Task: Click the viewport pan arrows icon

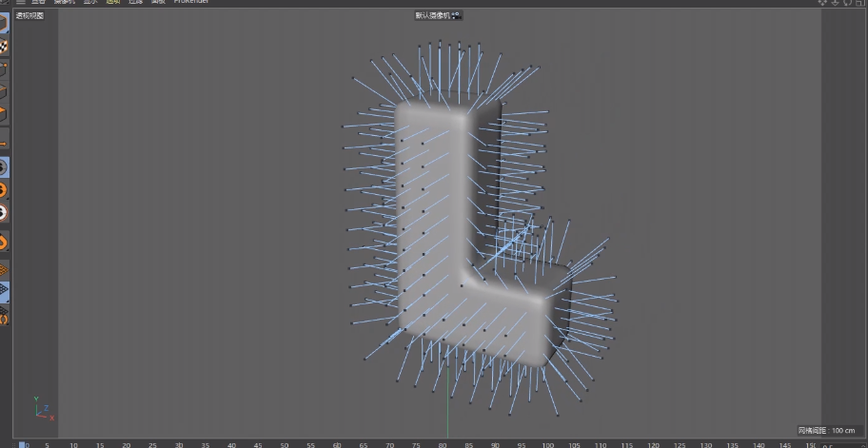Action: point(822,2)
